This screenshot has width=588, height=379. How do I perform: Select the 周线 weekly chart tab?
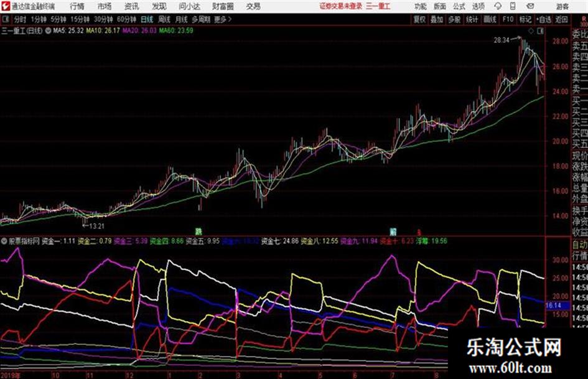(x=164, y=19)
